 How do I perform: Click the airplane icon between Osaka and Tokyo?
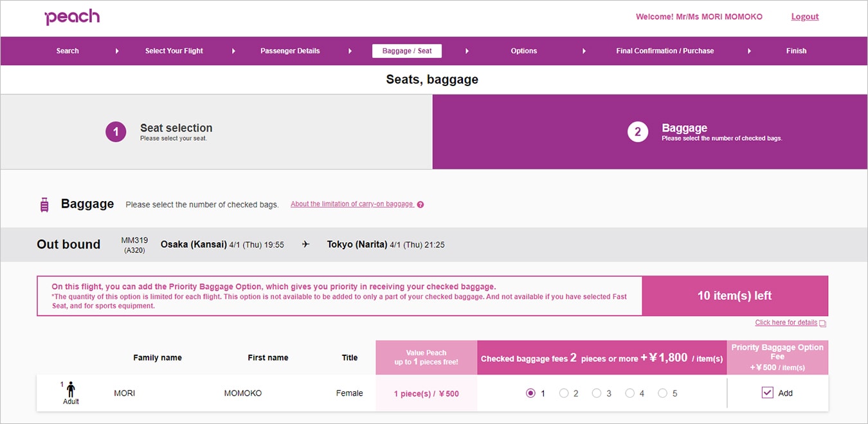(x=305, y=244)
